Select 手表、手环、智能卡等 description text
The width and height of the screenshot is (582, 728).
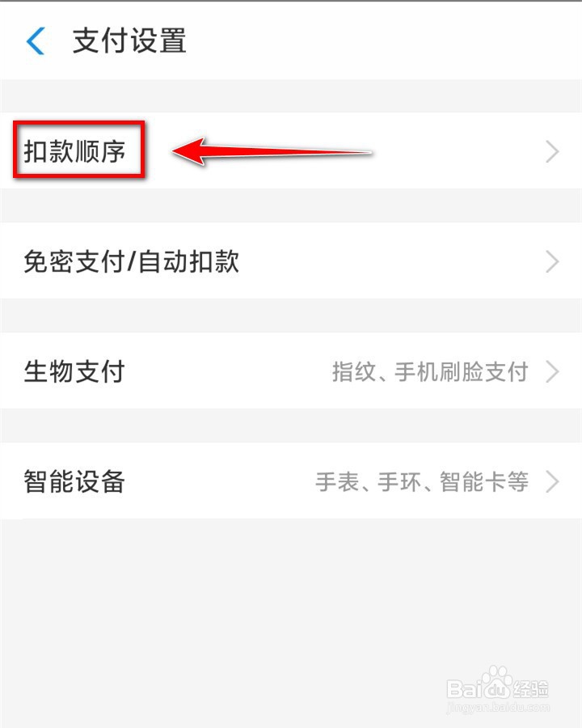click(422, 481)
